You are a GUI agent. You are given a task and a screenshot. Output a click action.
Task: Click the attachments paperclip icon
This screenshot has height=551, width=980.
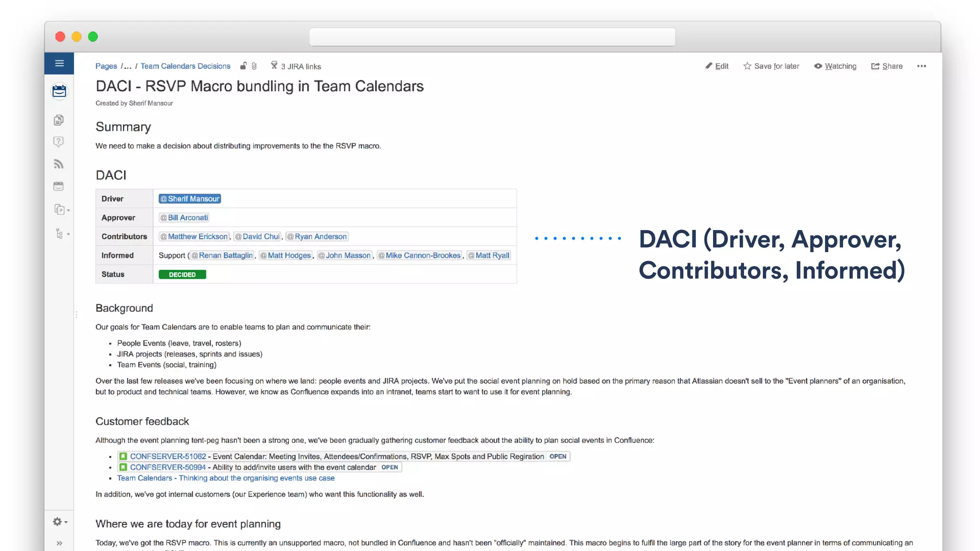pos(254,66)
